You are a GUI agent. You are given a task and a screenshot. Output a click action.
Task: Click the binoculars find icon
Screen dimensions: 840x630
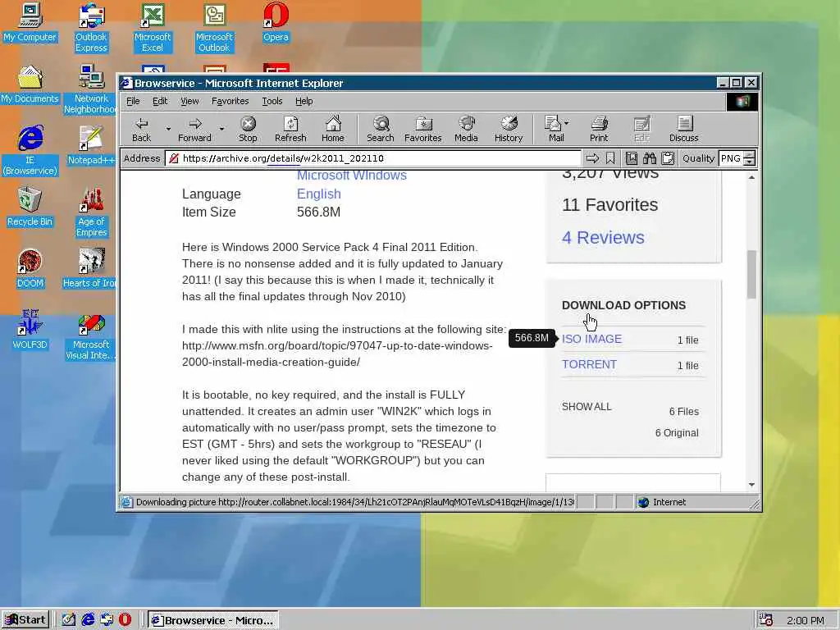pyautogui.click(x=650, y=158)
